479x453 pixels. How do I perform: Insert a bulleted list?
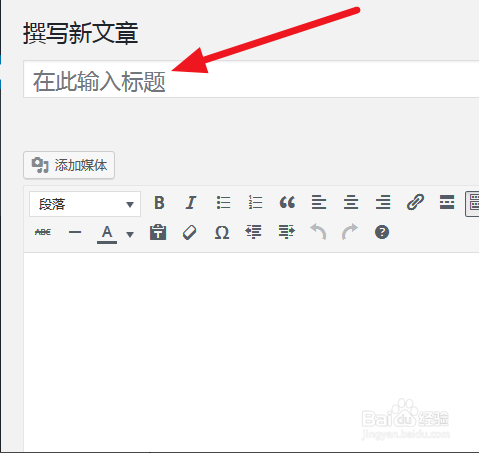223,203
